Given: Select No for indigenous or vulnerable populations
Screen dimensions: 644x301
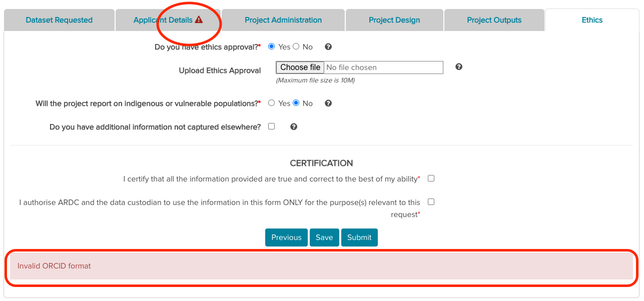Looking at the screenshot, I should (296, 103).
